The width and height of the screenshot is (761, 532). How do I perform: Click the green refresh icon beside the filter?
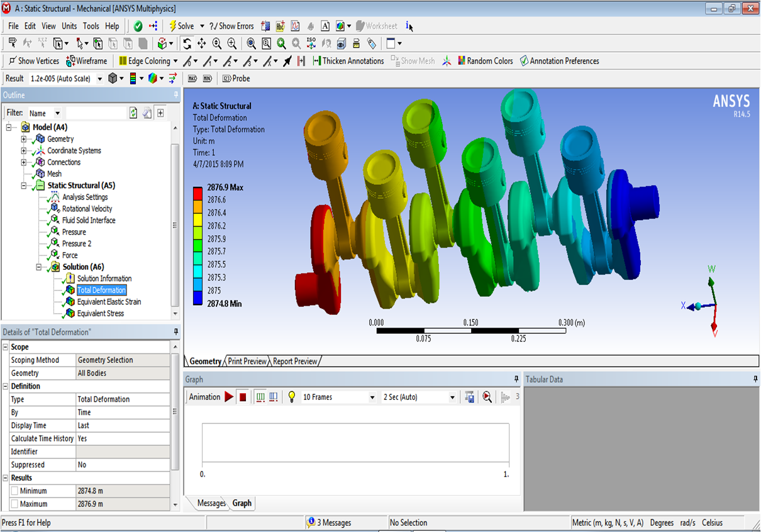[x=133, y=113]
